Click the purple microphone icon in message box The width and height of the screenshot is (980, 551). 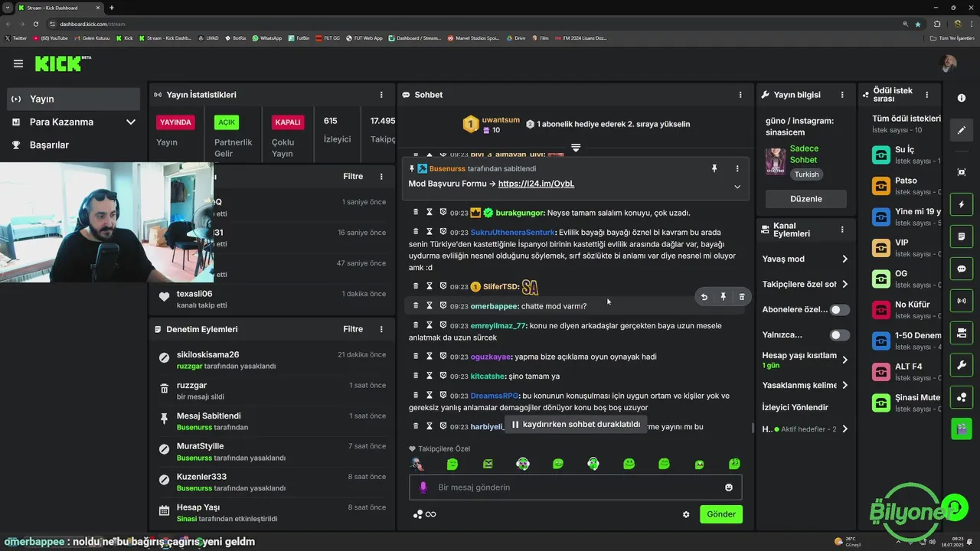423,487
